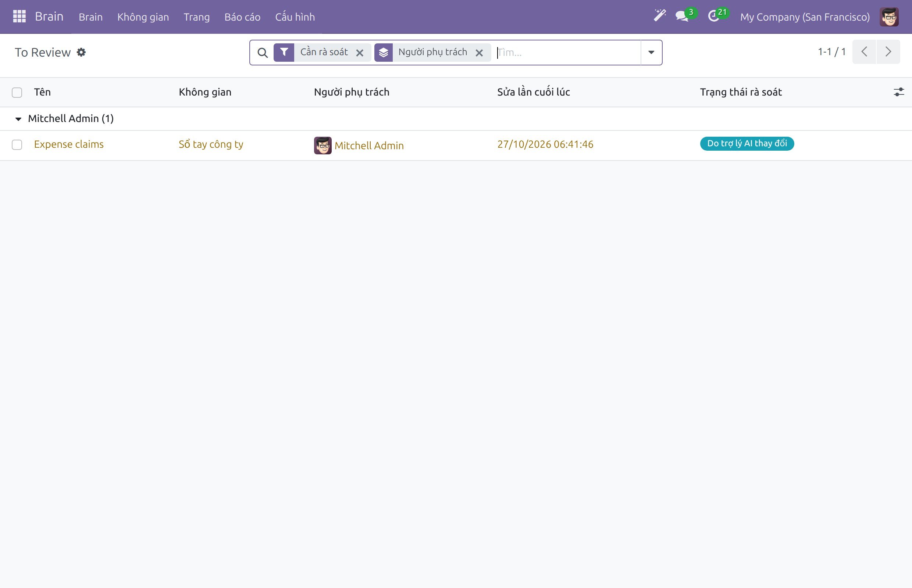The height and width of the screenshot is (588, 912).
Task: Click the To Review gear settings icon
Action: pyautogui.click(x=81, y=52)
